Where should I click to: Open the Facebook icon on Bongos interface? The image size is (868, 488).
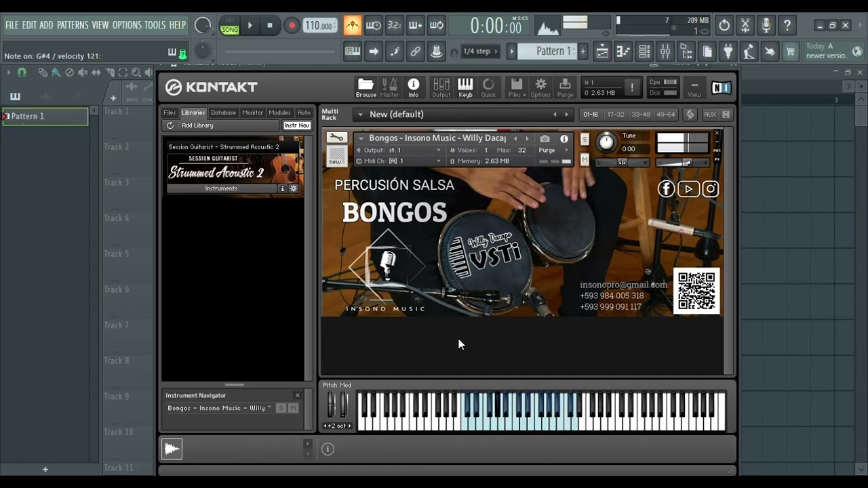tap(666, 189)
